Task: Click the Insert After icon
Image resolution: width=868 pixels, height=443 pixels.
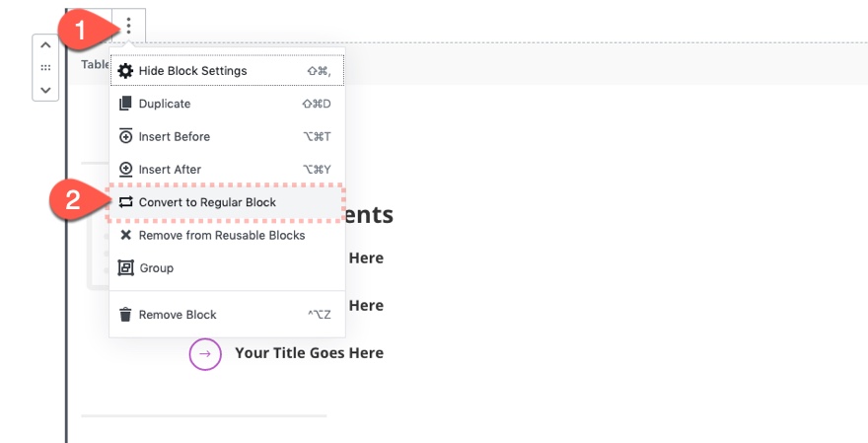Action: point(125,170)
